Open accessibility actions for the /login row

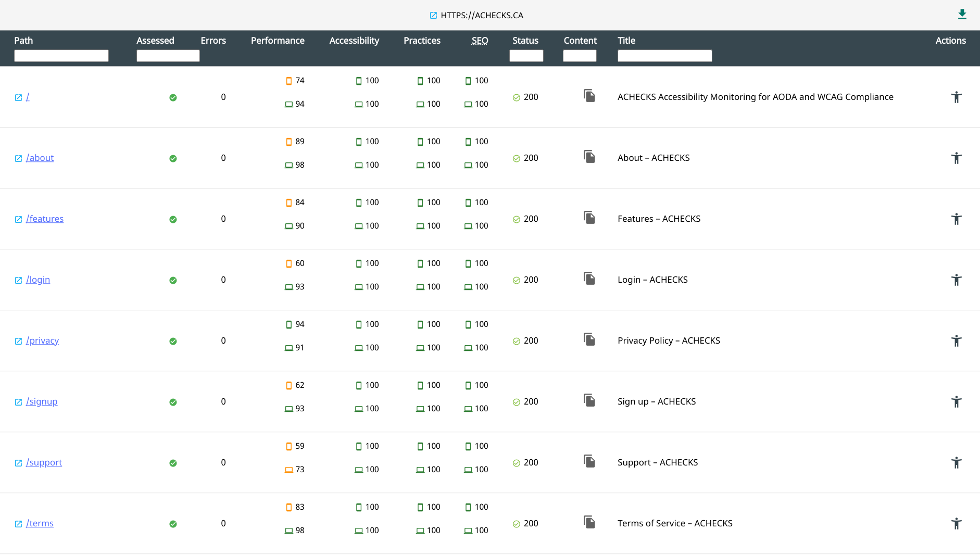956,280
